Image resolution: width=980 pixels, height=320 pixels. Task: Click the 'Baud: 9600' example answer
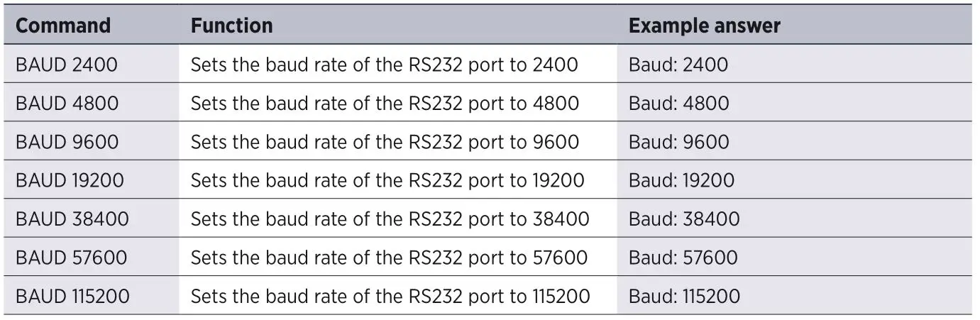tap(678, 142)
